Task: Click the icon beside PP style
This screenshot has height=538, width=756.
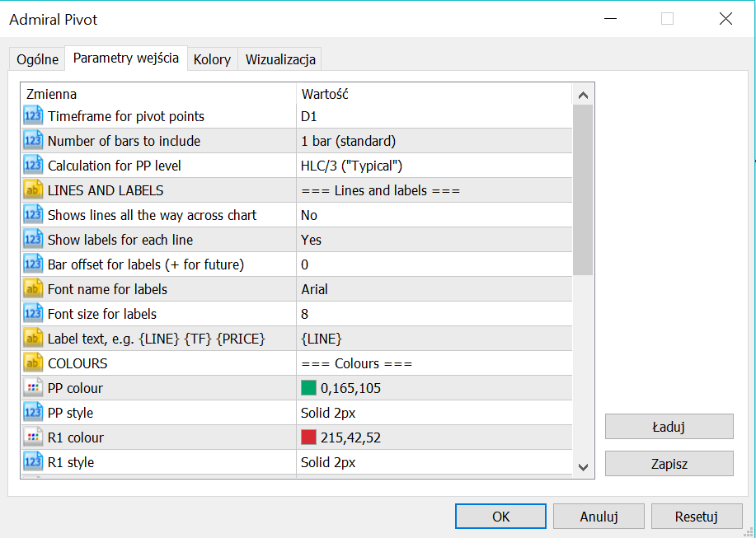Action: coord(33,413)
